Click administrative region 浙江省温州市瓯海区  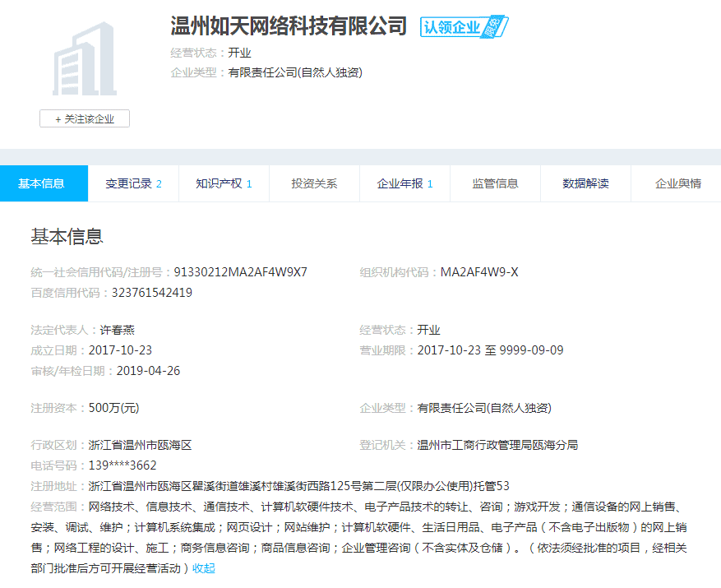[140, 445]
